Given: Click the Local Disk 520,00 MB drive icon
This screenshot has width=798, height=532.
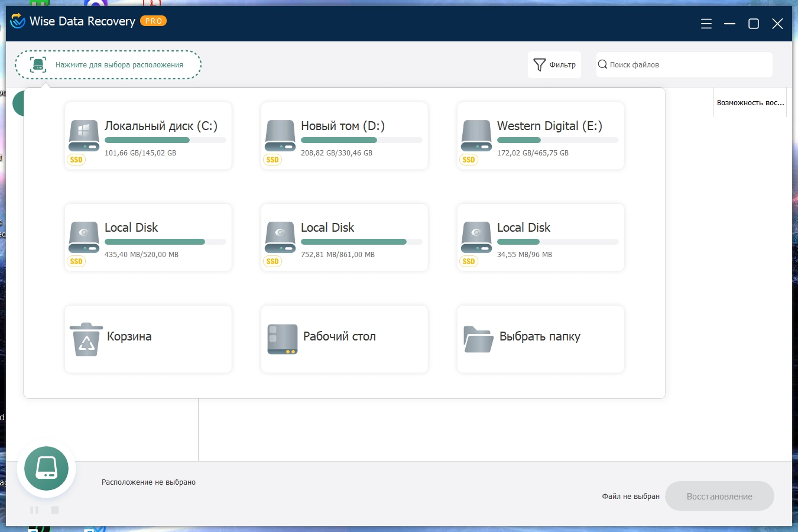Looking at the screenshot, I should (84, 238).
